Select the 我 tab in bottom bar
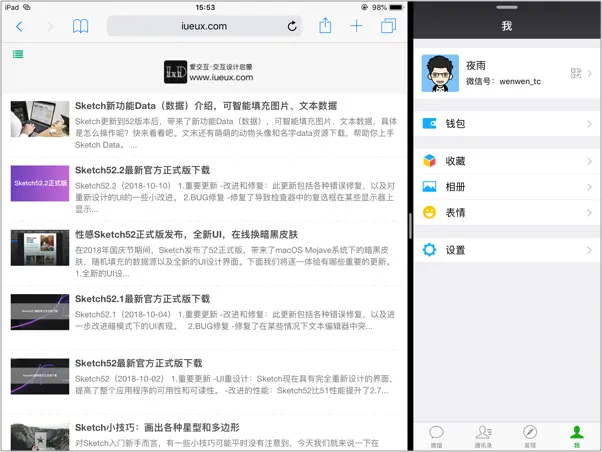 [x=577, y=437]
